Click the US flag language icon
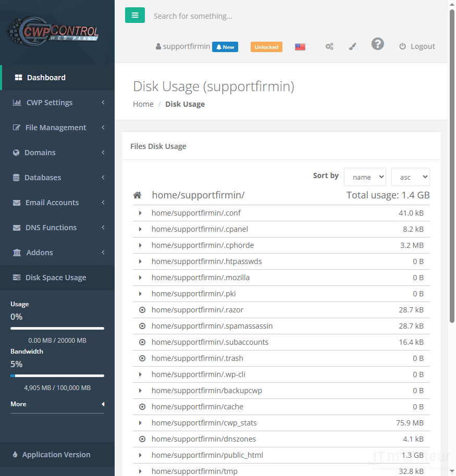 click(300, 47)
